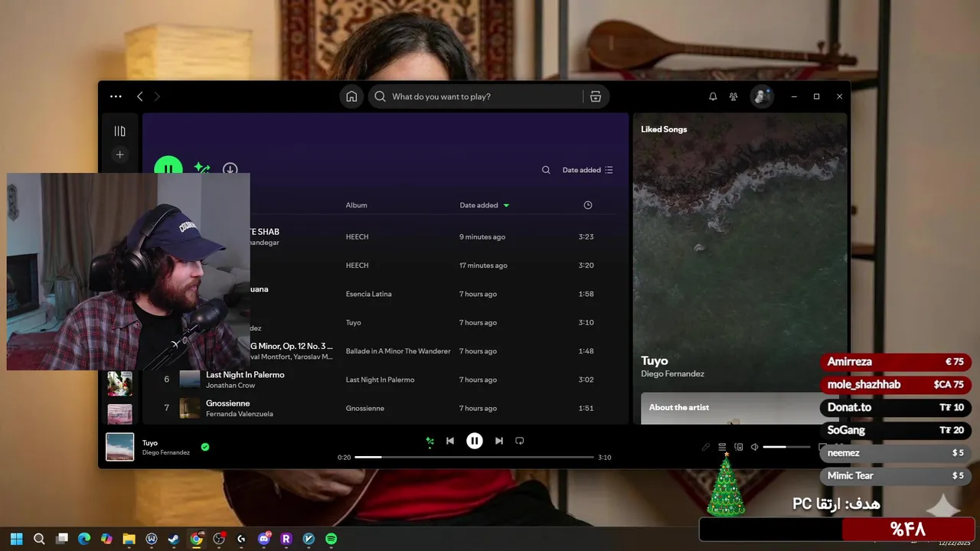
Task: Adjust the volume slider
Action: pos(786,447)
